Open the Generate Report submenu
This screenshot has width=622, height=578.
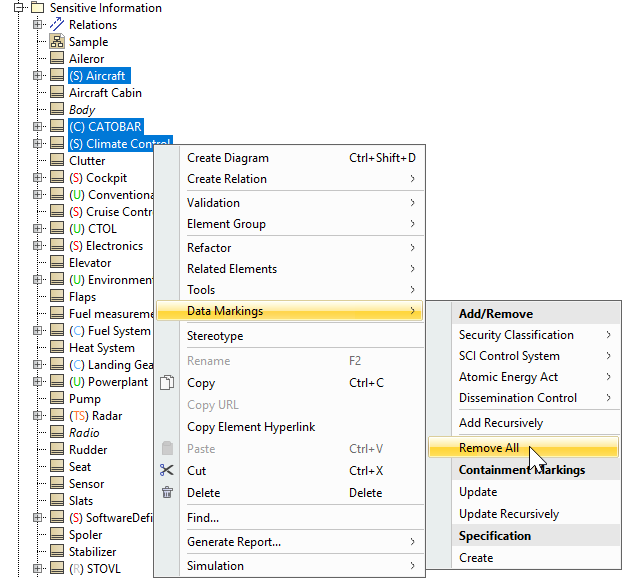pos(290,542)
